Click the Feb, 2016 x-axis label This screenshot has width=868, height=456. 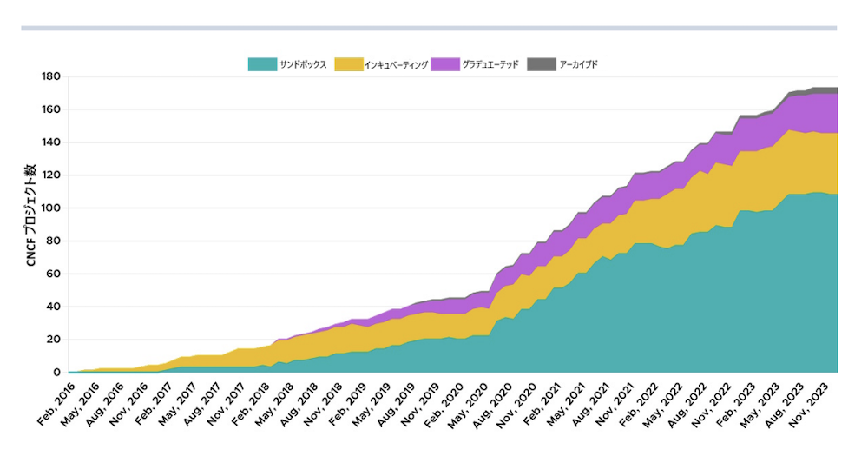[56, 403]
